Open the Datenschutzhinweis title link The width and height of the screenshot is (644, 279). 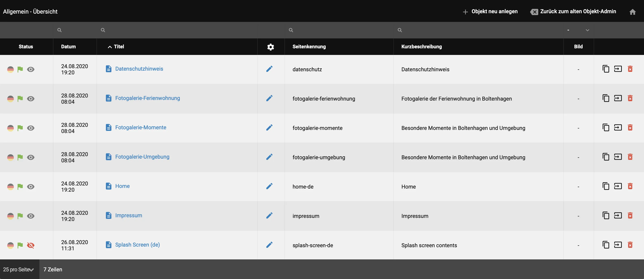139,69
